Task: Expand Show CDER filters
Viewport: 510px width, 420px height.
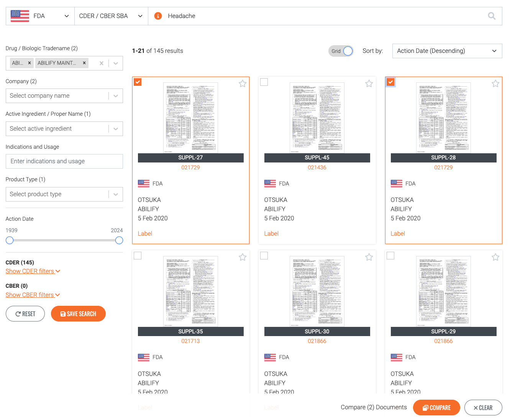Action: [x=33, y=271]
